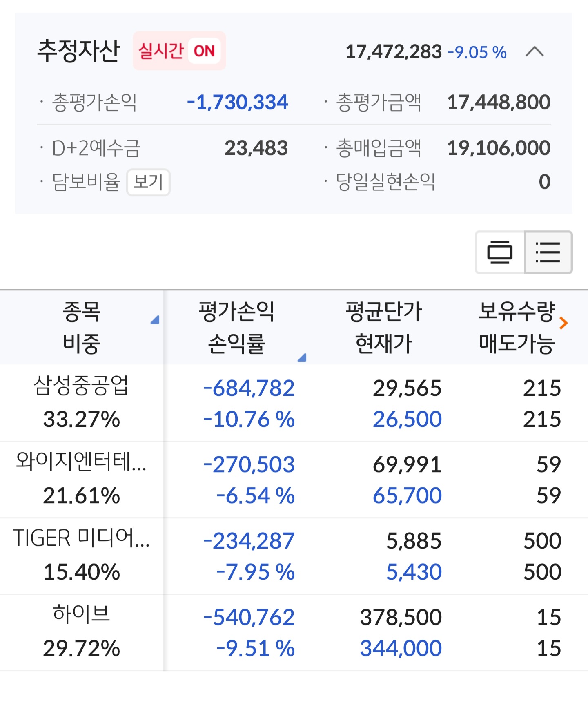Viewport: 588px width, 723px height.
Task: Click the 삼성중공업 current price 26,500
Action: tap(407, 420)
